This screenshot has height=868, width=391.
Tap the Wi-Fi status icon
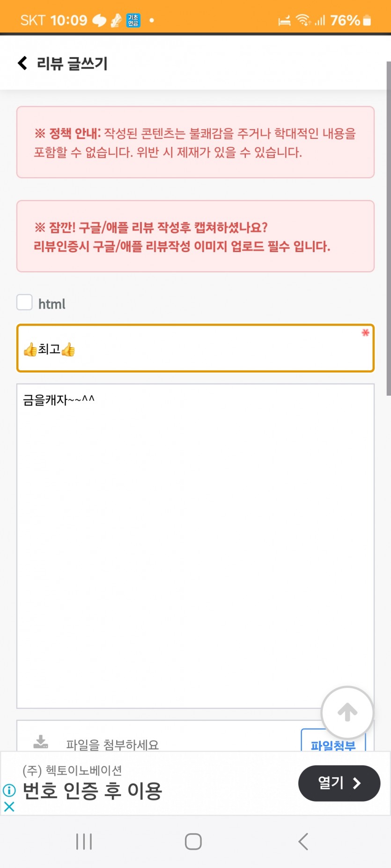303,20
